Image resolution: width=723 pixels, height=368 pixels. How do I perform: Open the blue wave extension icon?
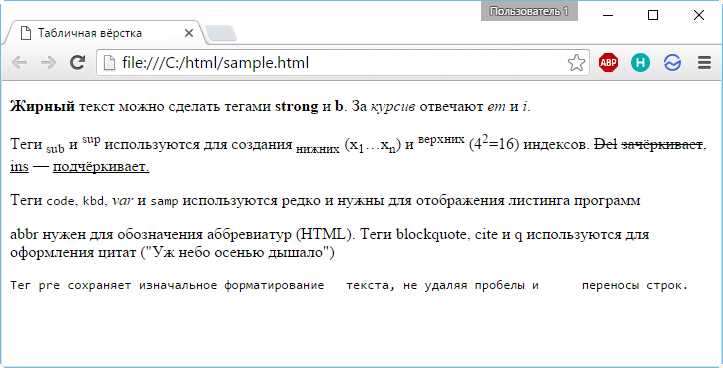(x=673, y=62)
